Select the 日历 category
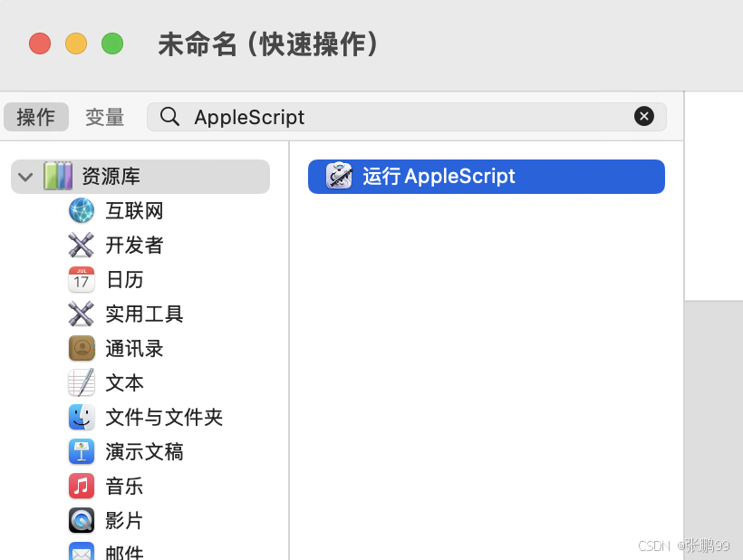Screen dimensions: 743x560 click(x=125, y=279)
